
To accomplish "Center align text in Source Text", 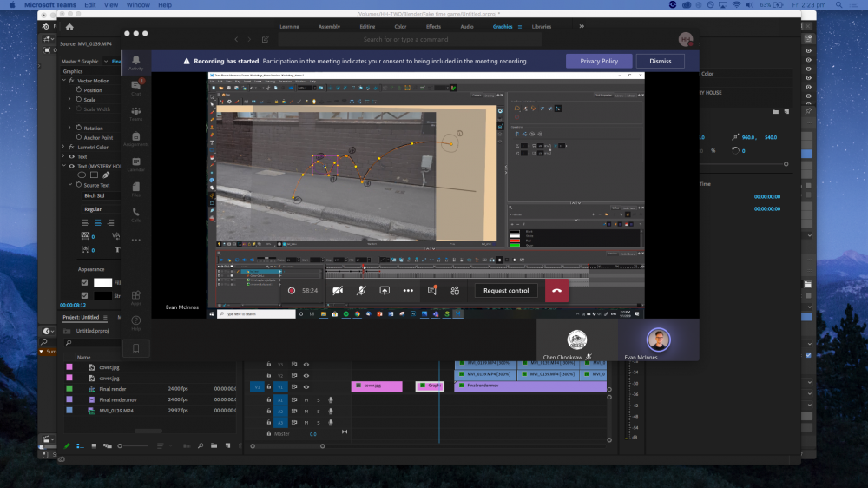I will pos(98,222).
